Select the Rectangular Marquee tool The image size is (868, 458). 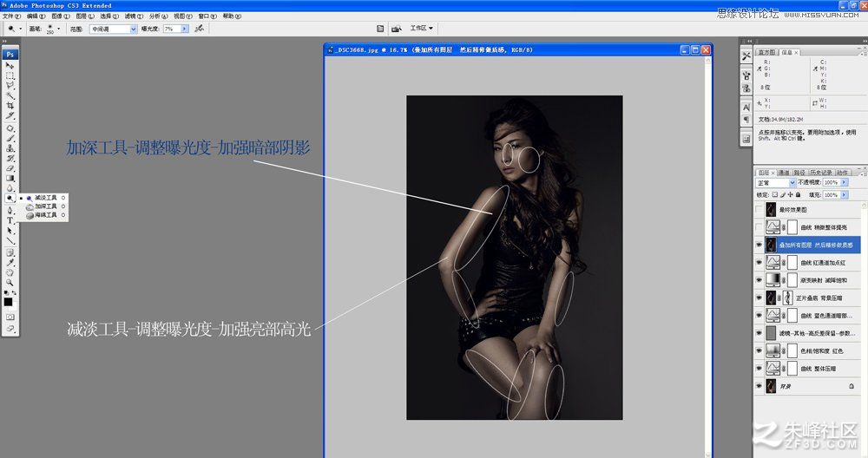10,75
